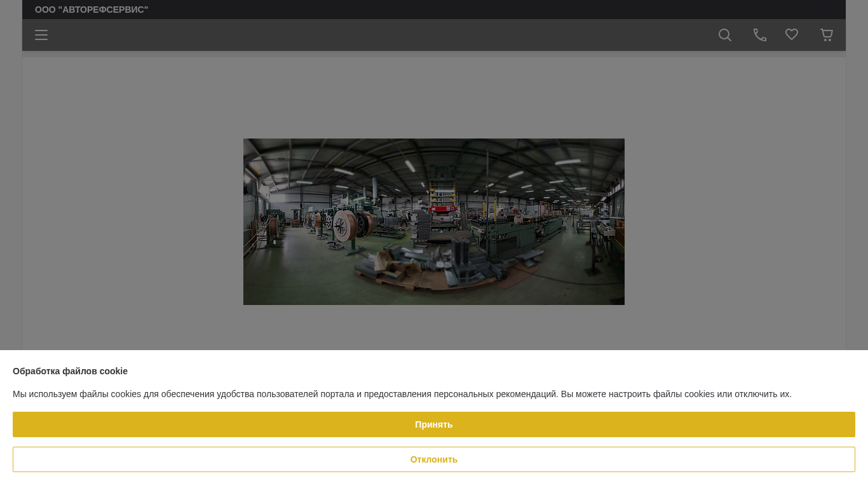868x488 pixels.
Task: View basket using the header cart
Action: pos(826,35)
